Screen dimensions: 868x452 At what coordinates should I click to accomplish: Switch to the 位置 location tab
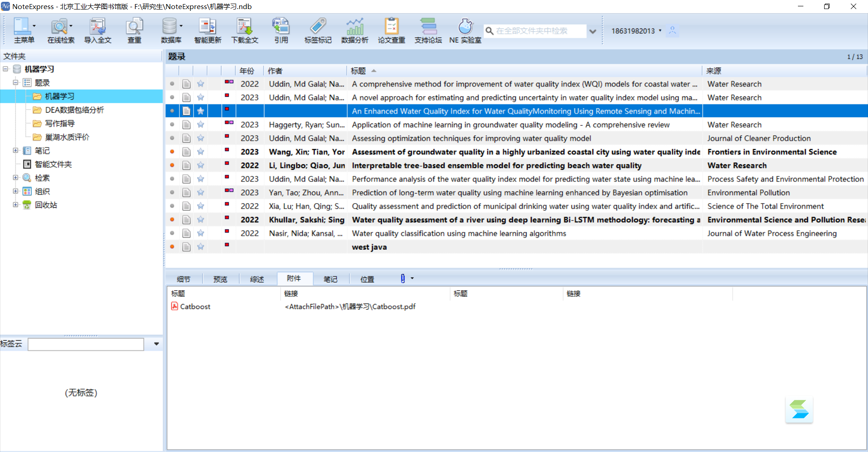367,279
